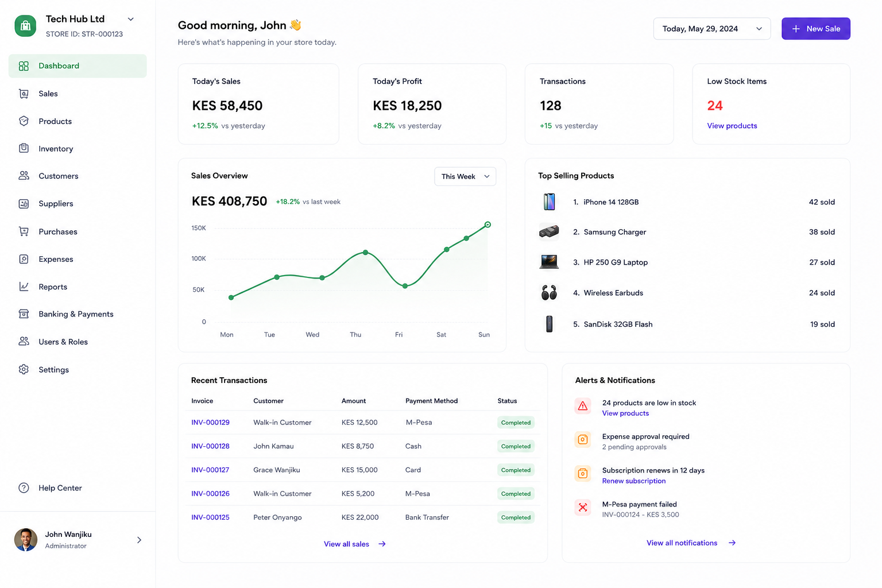Click View products in Low Stock card

(732, 126)
